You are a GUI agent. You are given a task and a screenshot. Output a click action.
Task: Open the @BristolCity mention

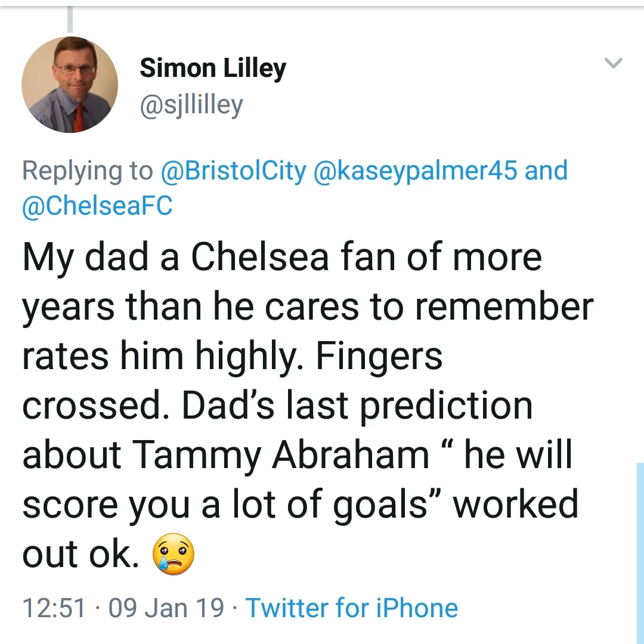pyautogui.click(x=233, y=171)
